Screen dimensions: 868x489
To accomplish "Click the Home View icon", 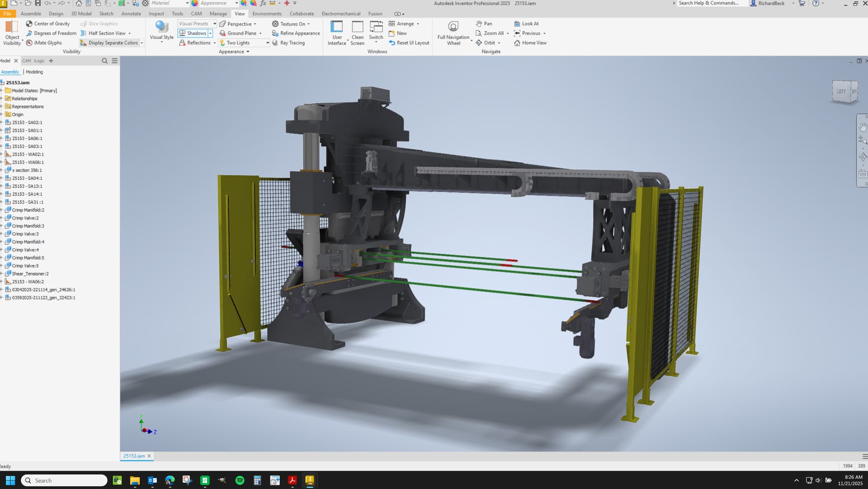I will (517, 43).
